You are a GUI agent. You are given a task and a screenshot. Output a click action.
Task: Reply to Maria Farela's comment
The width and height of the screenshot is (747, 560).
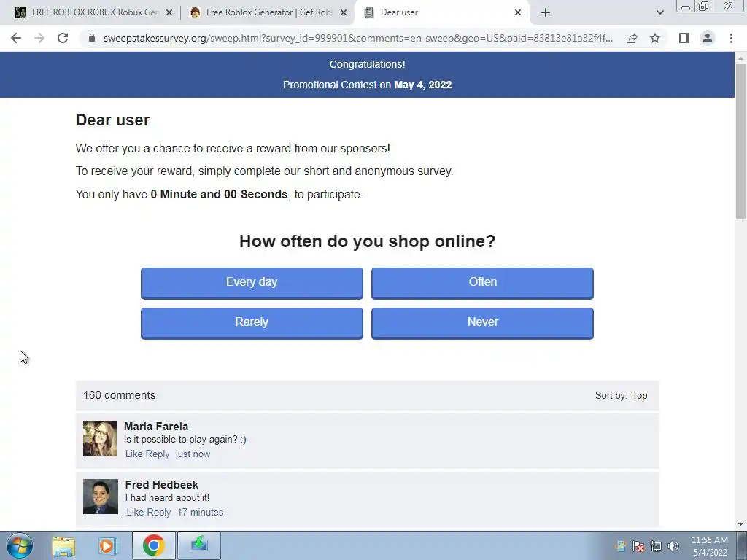point(158,454)
